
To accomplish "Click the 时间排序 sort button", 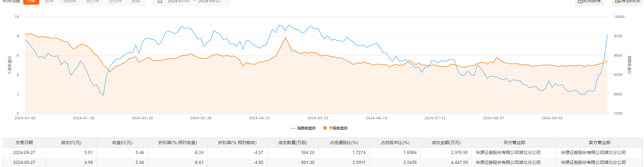I will (589, 1).
